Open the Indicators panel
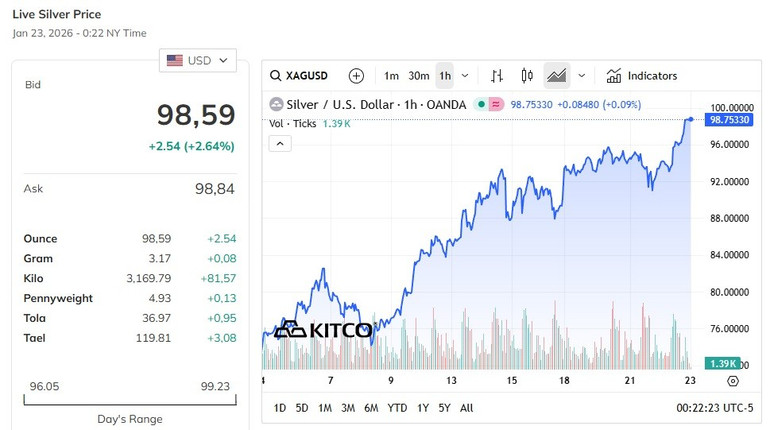770x430 pixels. tap(641, 76)
